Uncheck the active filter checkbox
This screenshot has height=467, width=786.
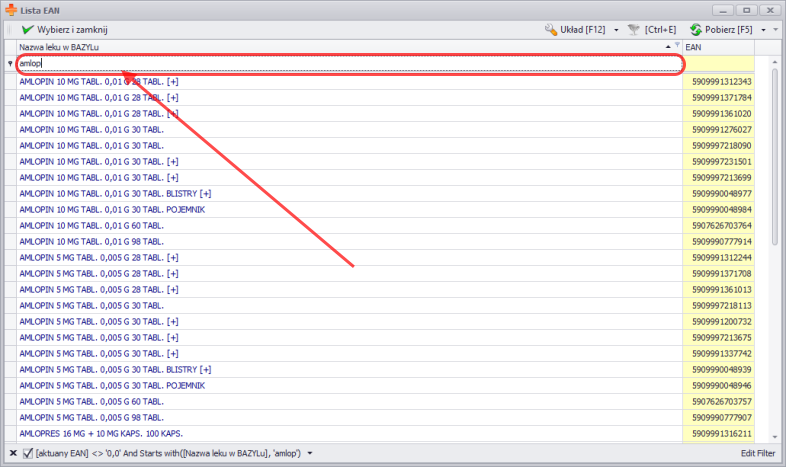[x=27, y=453]
